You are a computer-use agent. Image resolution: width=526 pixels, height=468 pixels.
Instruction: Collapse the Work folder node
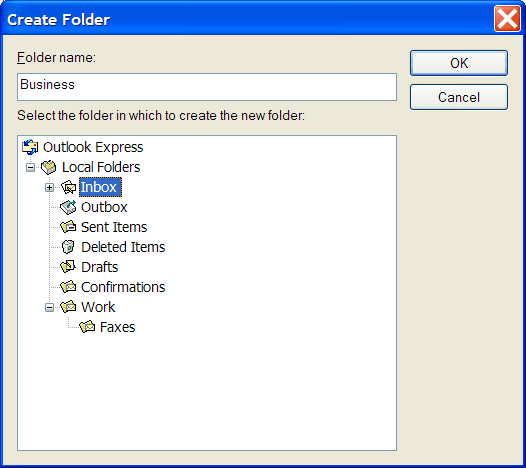(49, 307)
